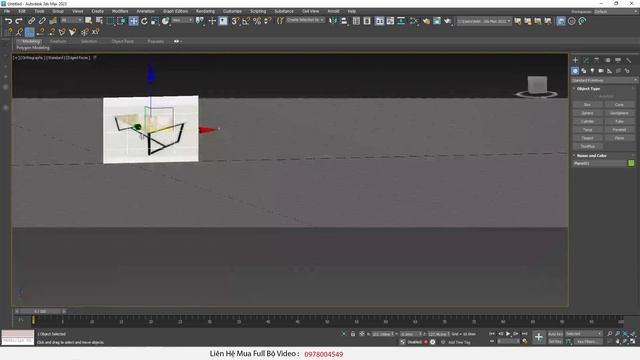Screen dimensions: 640x360
Task: Activate Select and Move tool
Action: pos(133,21)
